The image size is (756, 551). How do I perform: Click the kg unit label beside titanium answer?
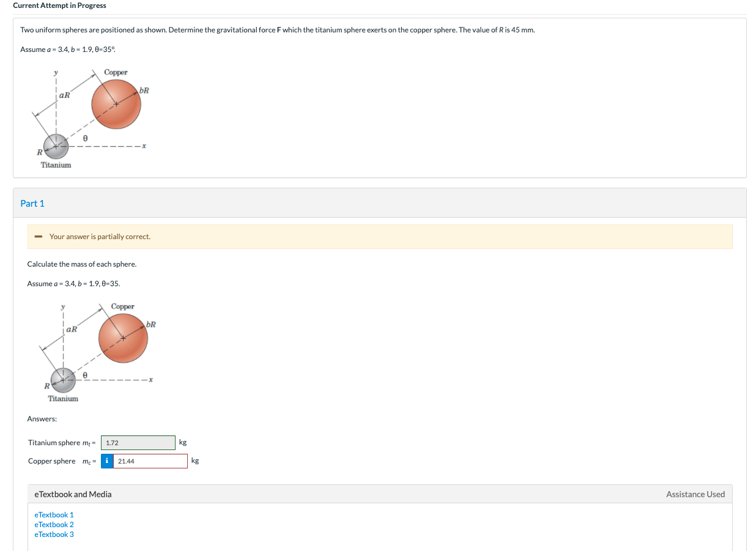pos(182,442)
